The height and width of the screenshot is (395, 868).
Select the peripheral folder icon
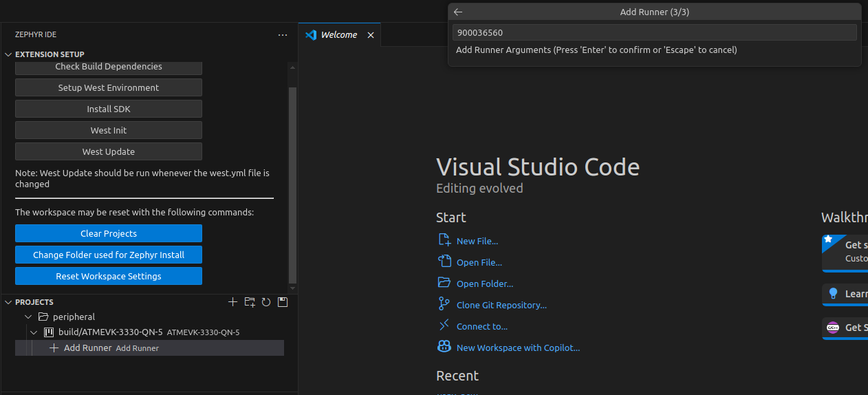point(43,317)
